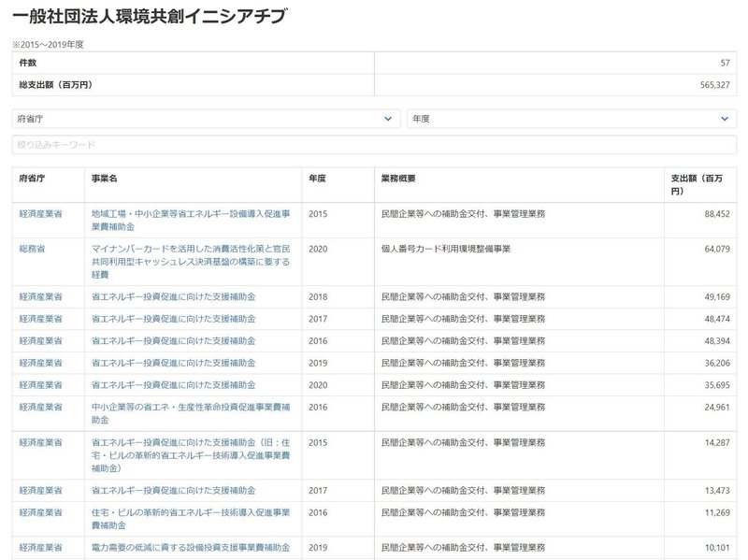Sort by the 事業名 column header
748x560 pixels.
105,179
